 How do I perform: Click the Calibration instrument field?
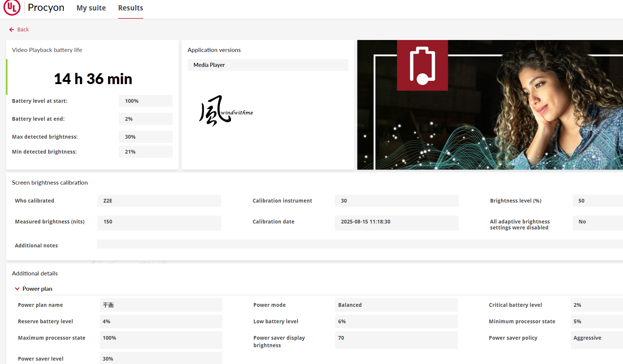point(396,201)
